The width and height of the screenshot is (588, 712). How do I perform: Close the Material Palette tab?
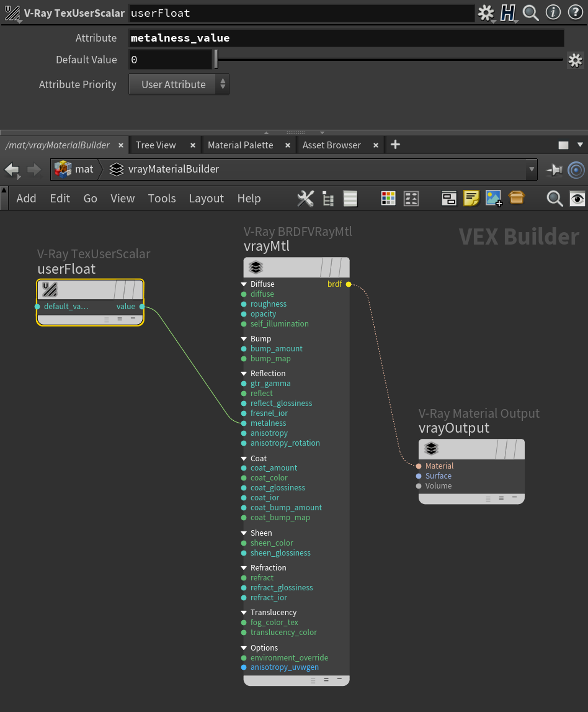click(288, 145)
